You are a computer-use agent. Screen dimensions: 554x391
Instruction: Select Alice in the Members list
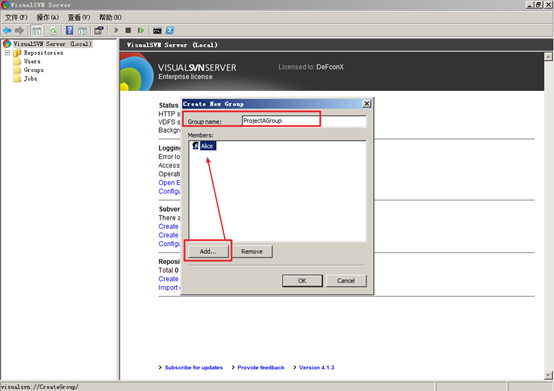point(207,146)
